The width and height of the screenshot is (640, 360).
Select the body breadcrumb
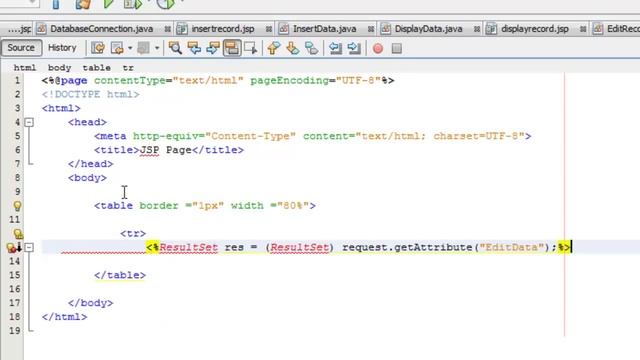tap(60, 68)
